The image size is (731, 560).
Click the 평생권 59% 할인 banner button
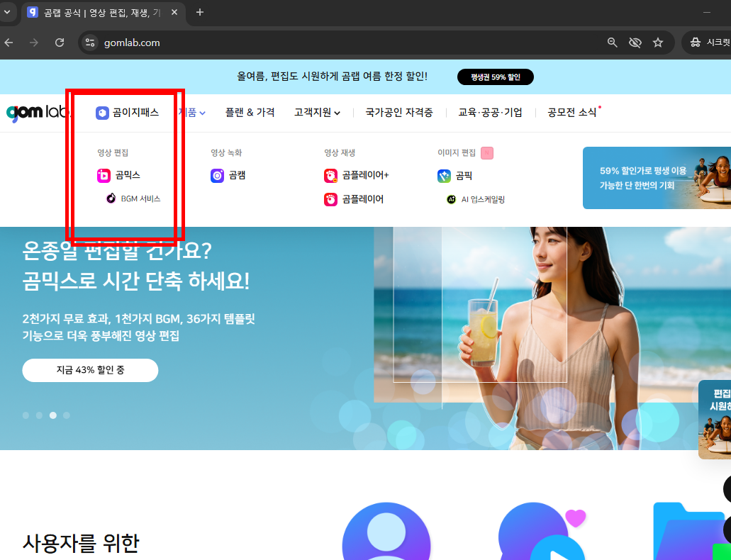tap(495, 77)
